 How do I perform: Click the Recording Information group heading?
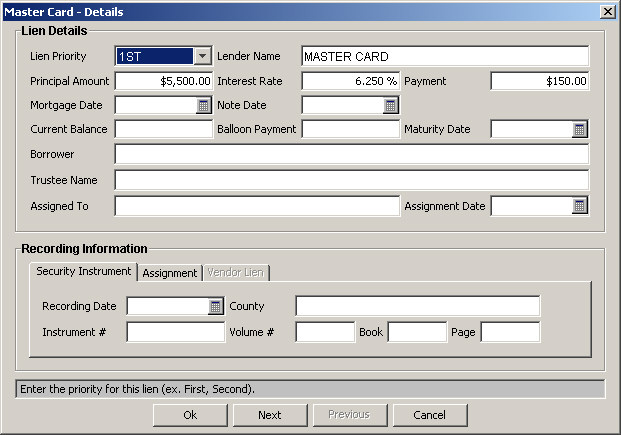84,248
